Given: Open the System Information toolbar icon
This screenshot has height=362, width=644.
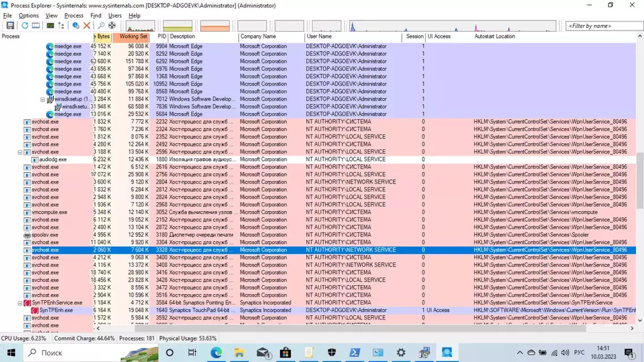Looking at the screenshot, I should 50,25.
